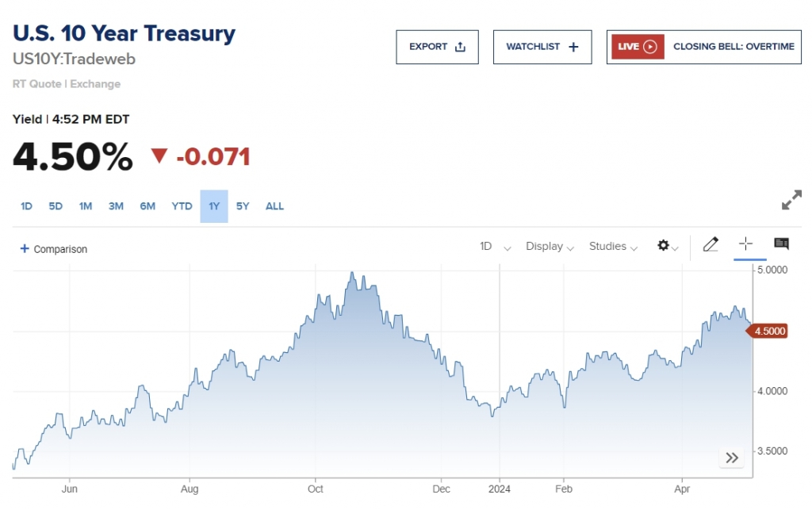Open the chart comments panel icon
Image resolution: width=812 pixels, height=510 pixels.
[781, 244]
